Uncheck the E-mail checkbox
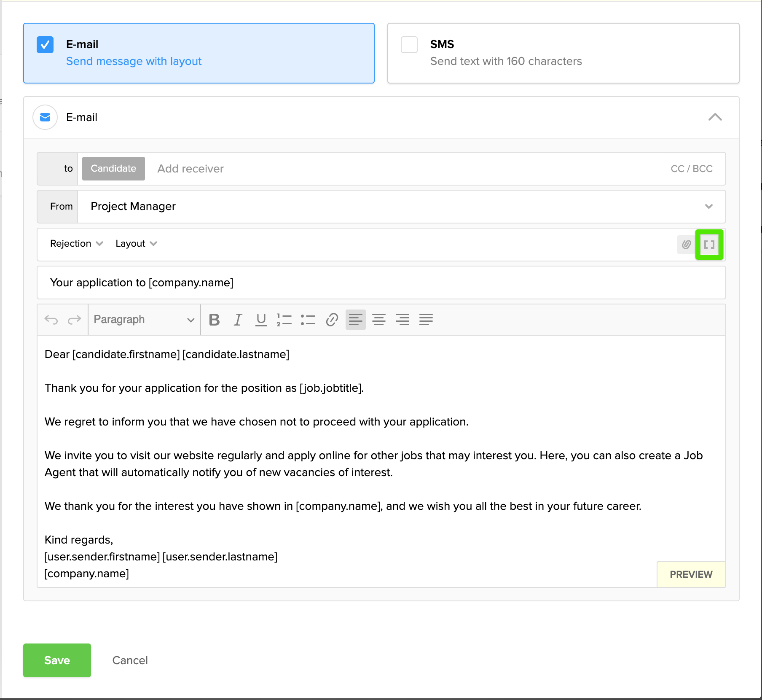762x700 pixels. [45, 45]
